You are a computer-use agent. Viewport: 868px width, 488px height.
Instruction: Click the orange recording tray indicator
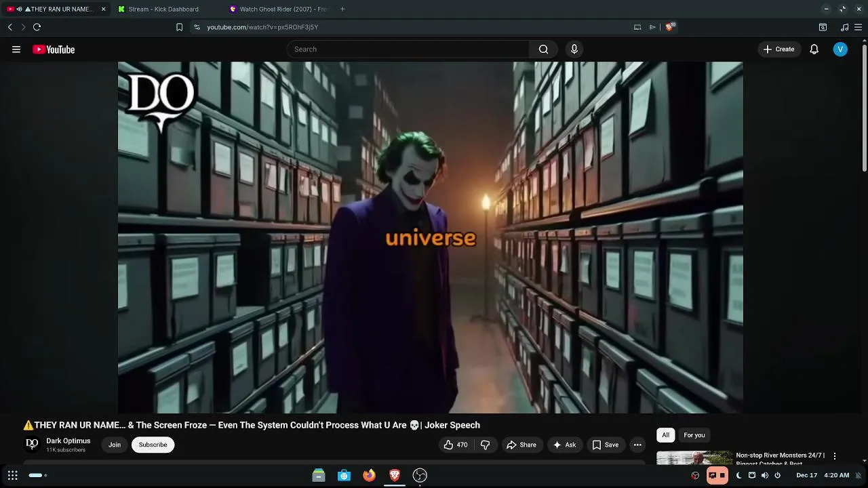pyautogui.click(x=717, y=475)
